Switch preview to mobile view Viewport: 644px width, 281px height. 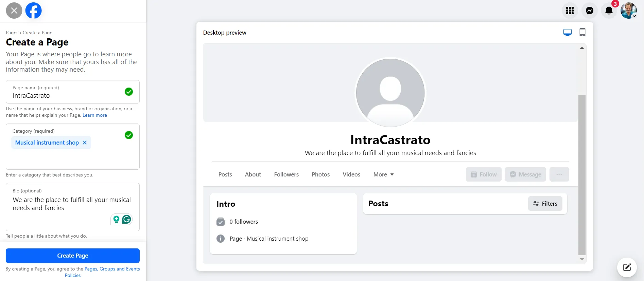point(582,32)
